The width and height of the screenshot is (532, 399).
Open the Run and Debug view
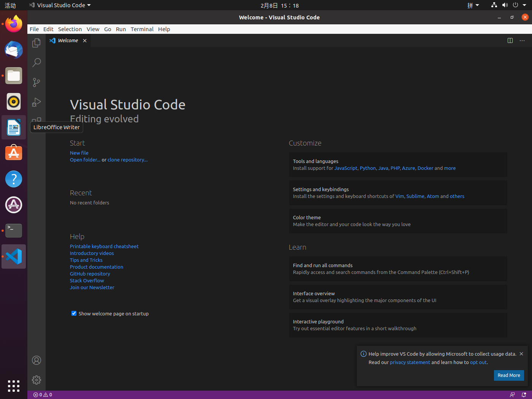[x=36, y=102]
